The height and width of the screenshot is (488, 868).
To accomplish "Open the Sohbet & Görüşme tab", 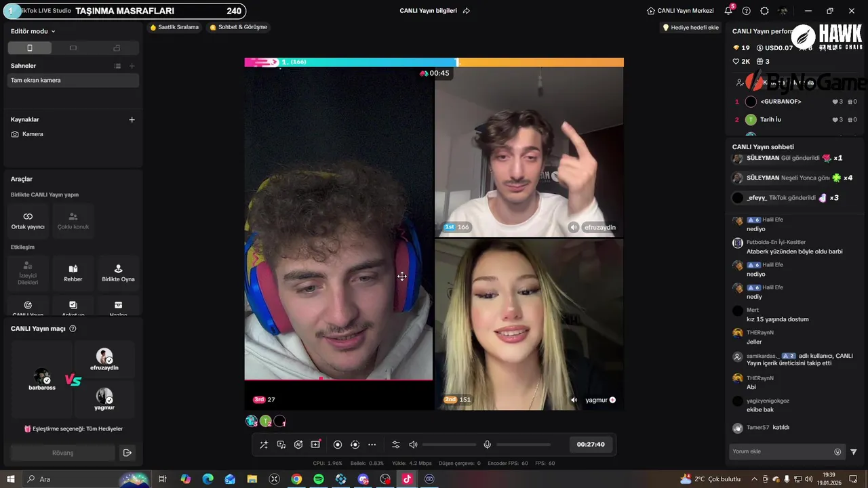I will pos(239,27).
